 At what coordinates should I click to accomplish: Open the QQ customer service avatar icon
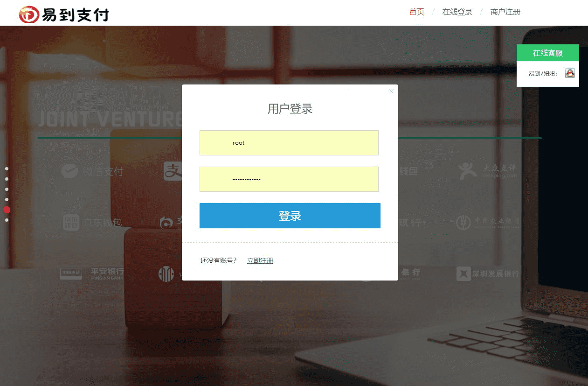pyautogui.click(x=570, y=73)
